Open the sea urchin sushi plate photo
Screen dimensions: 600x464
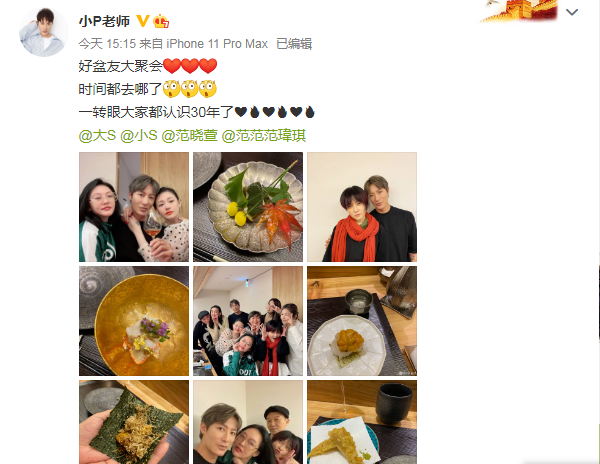362,321
